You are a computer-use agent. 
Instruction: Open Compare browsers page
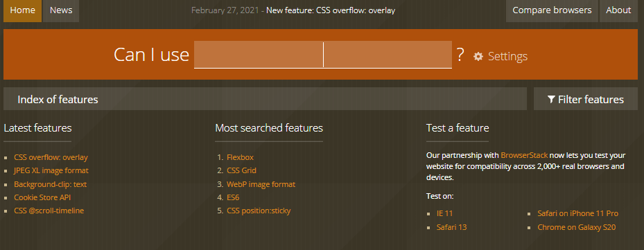(x=552, y=10)
